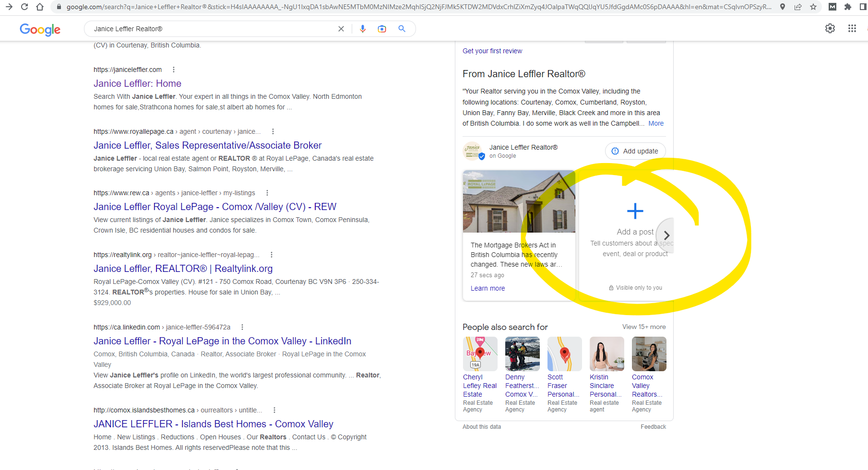Click the Cheryl Lefley Real Estate thumbnail

click(x=480, y=354)
